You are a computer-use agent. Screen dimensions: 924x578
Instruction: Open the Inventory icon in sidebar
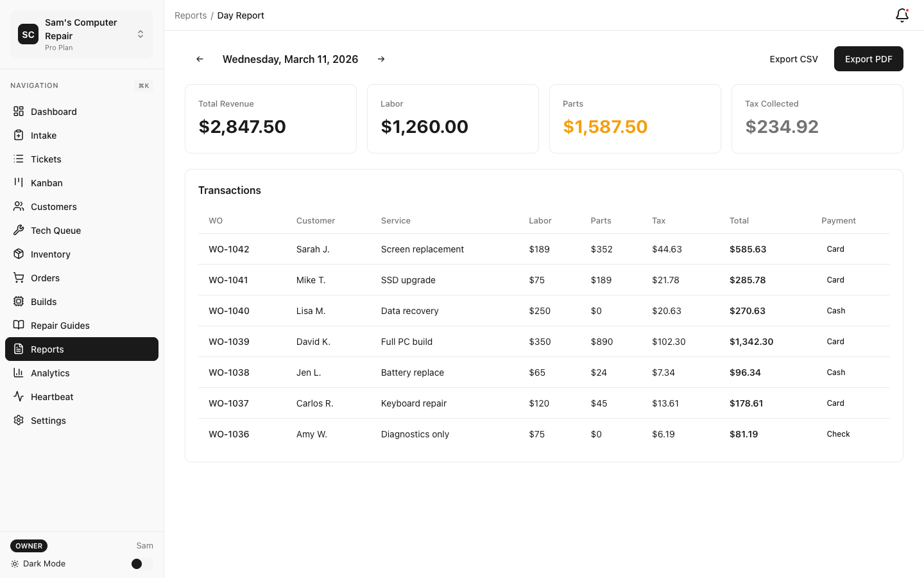[x=17, y=254]
